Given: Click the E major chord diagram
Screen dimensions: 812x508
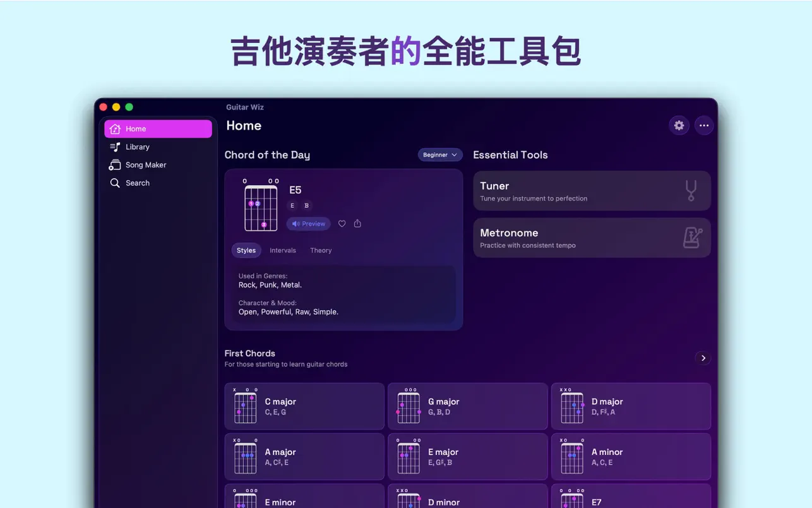Looking at the screenshot, I should (x=409, y=457).
